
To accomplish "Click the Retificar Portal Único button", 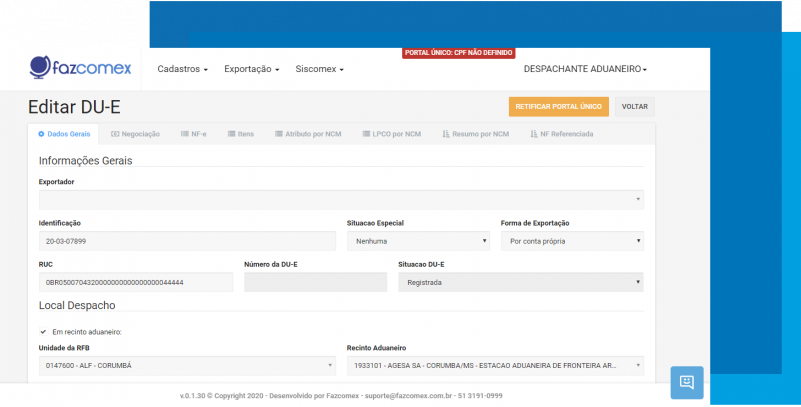I will coord(558,106).
